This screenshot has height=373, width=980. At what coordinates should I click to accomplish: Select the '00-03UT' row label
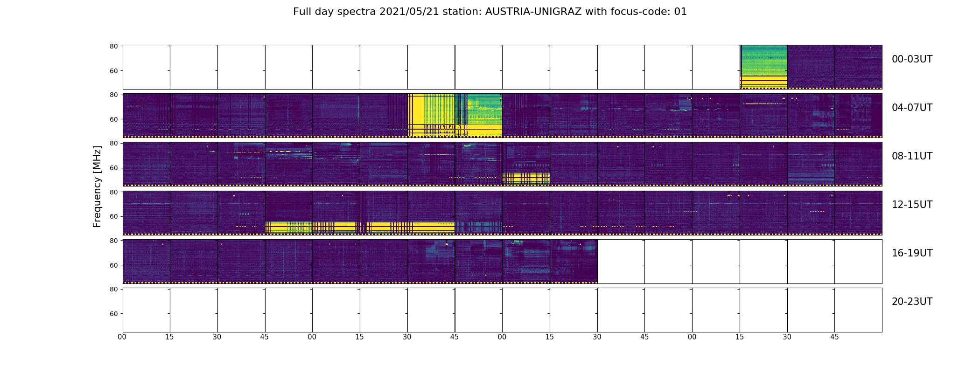(912, 59)
